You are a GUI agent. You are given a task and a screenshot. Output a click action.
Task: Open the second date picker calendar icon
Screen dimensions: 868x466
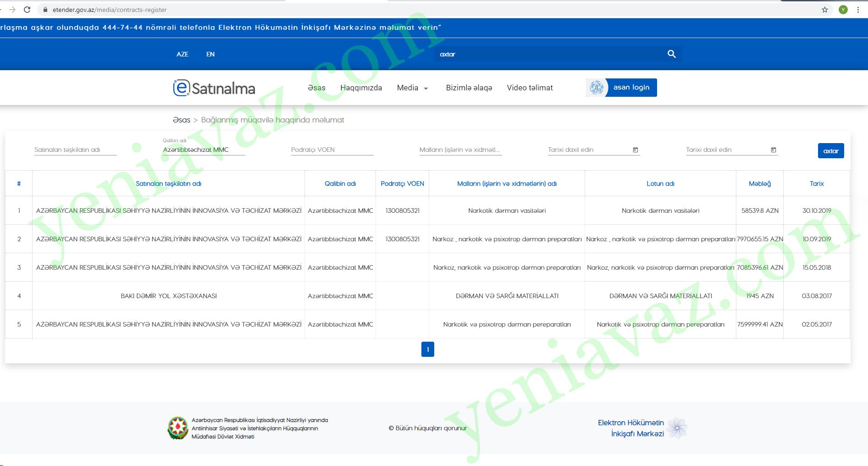click(774, 150)
